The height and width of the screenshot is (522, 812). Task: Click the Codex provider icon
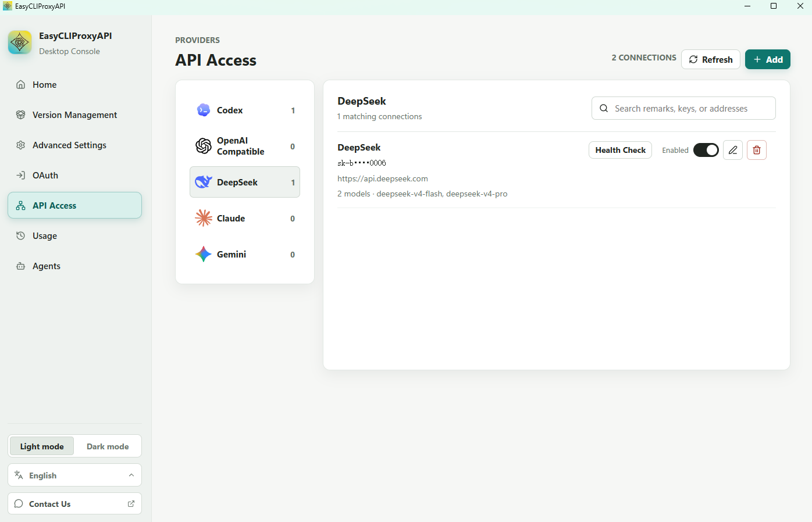pyautogui.click(x=204, y=110)
